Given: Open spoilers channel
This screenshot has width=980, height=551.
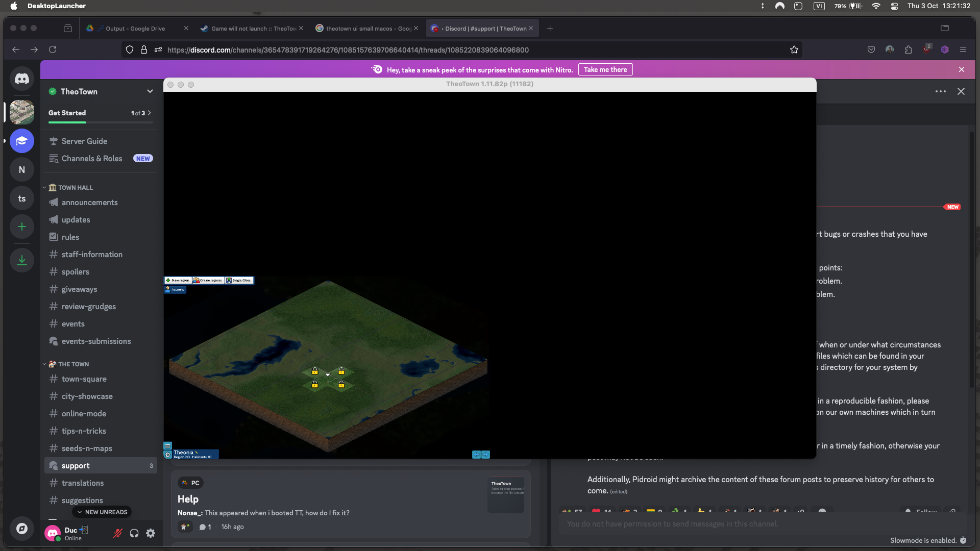Looking at the screenshot, I should (x=101, y=271).
